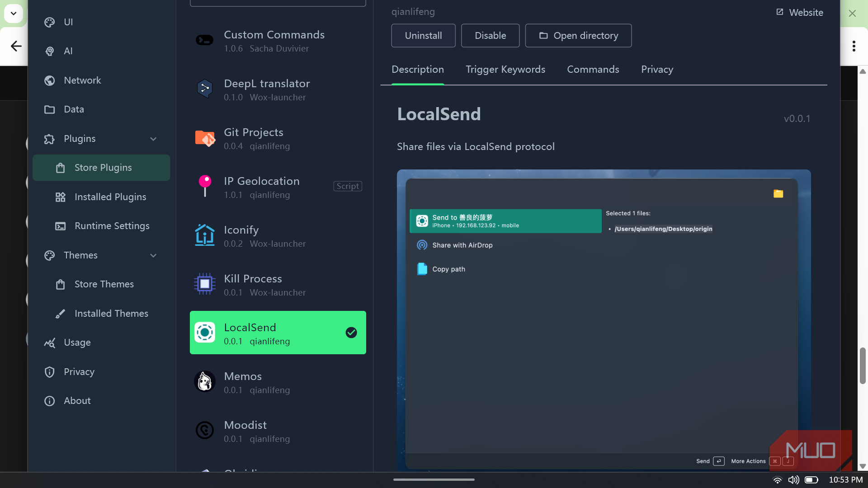Select the Kill Process chip icon
This screenshot has width=868, height=488.
(x=204, y=284)
